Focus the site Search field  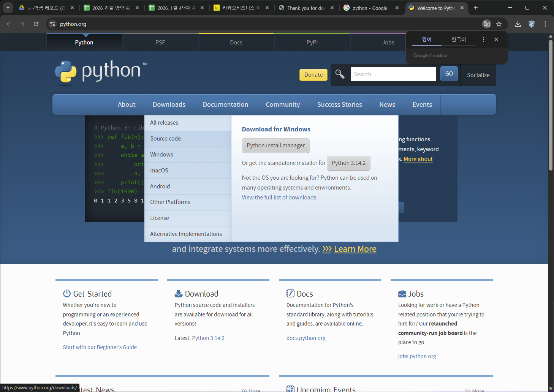tap(393, 74)
